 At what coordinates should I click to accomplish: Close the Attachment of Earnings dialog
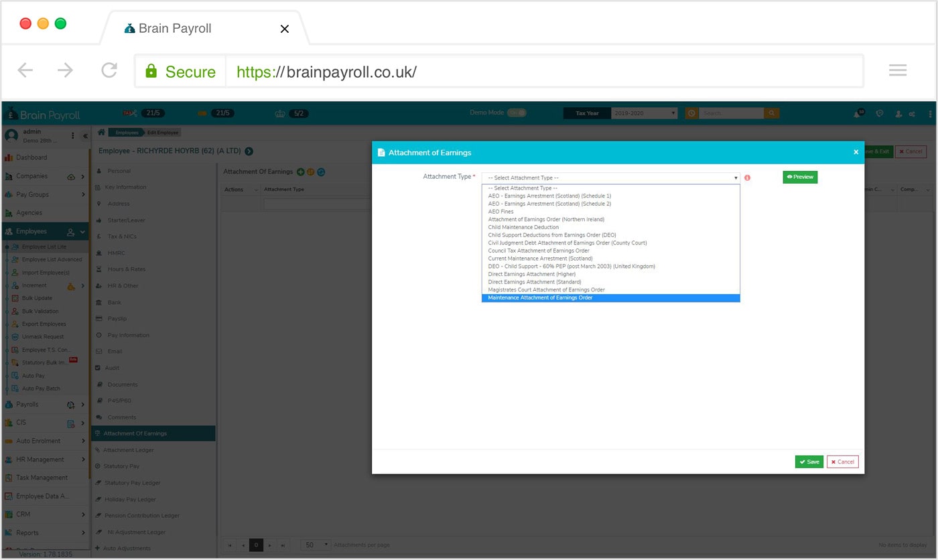tap(856, 152)
